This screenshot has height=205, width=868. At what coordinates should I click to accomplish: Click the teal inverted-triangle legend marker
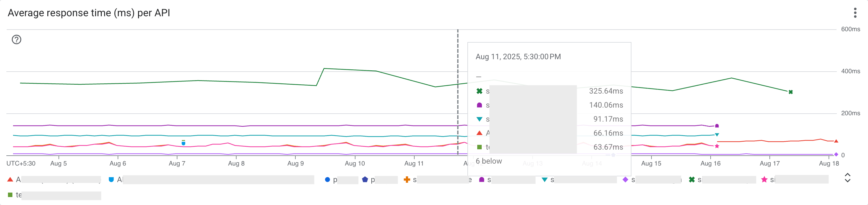tap(545, 180)
